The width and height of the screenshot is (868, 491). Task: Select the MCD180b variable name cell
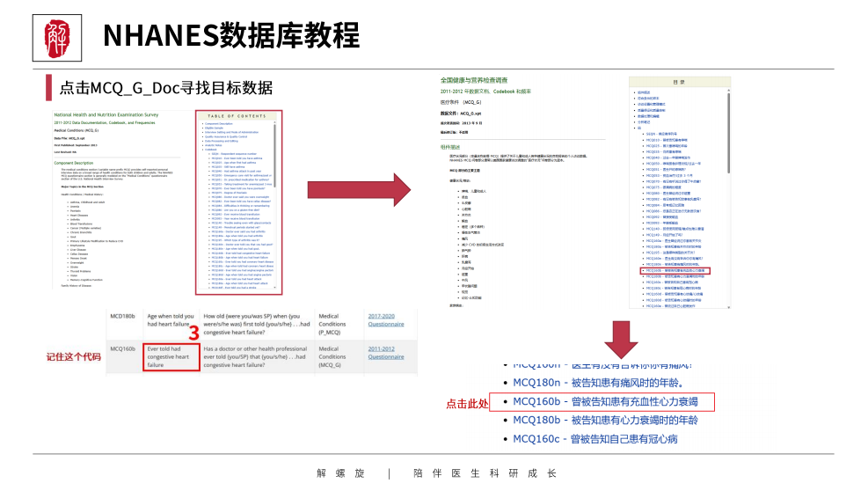[x=122, y=317]
